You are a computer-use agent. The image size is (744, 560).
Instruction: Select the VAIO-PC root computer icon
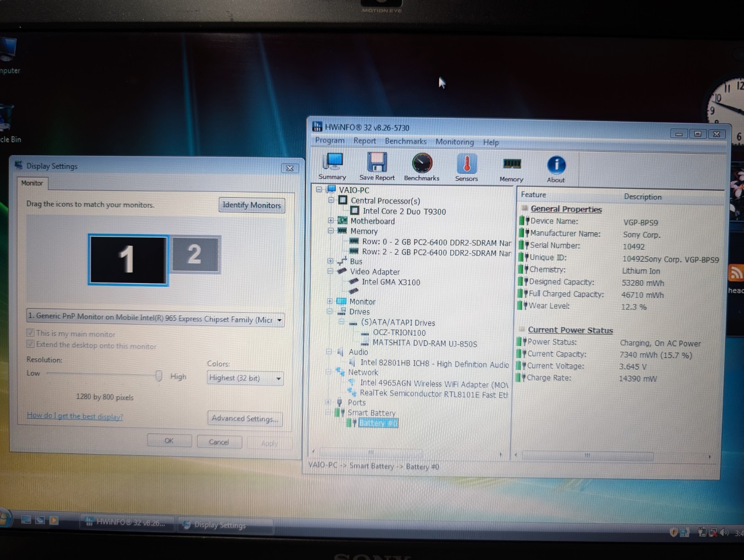pyautogui.click(x=331, y=189)
